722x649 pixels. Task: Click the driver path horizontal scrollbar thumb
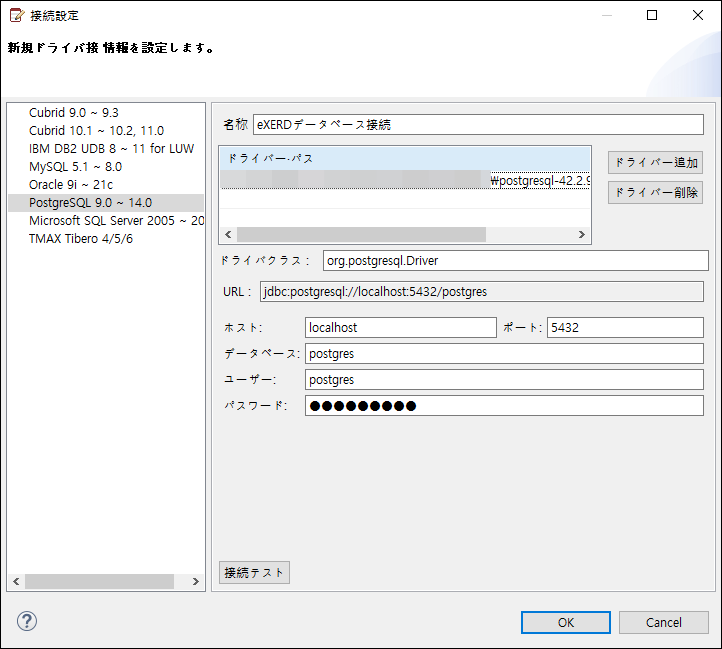click(x=361, y=234)
